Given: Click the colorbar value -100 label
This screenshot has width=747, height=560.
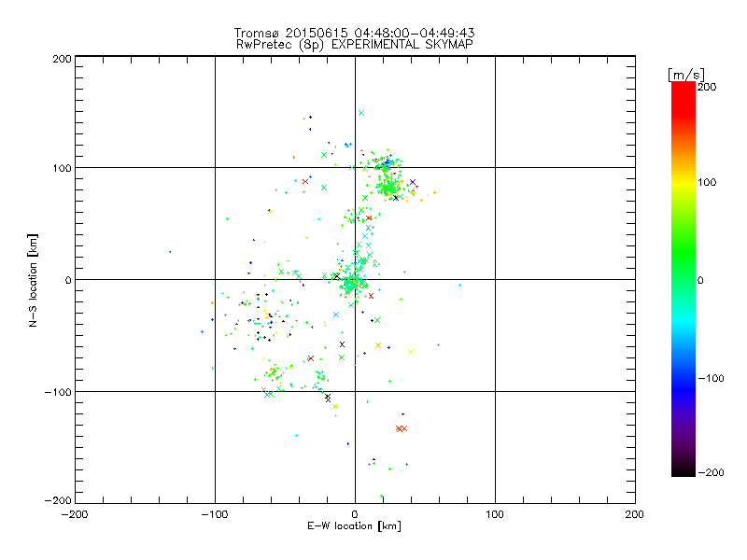Looking at the screenshot, I should [x=711, y=378].
